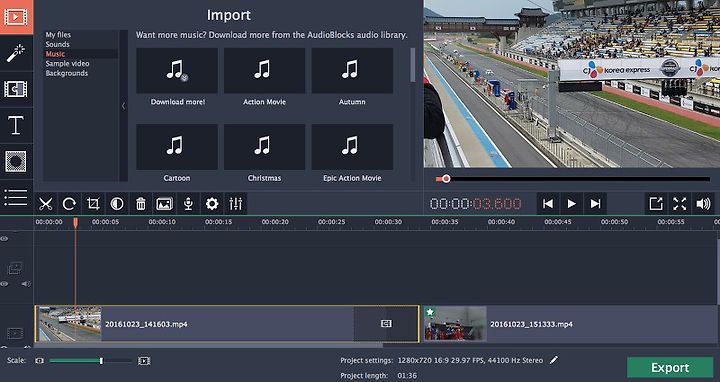Switch preview to full screen
Screen dimensions: 720x382
[x=680, y=204]
